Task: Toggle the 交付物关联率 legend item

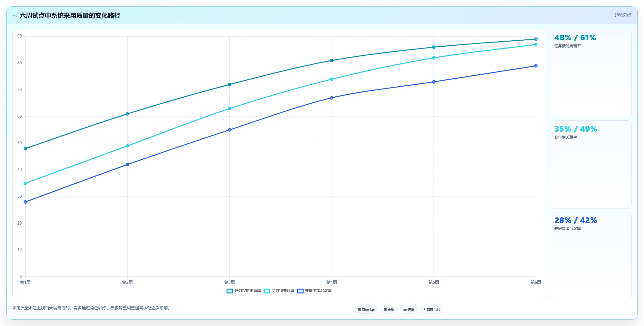Action: (x=279, y=291)
